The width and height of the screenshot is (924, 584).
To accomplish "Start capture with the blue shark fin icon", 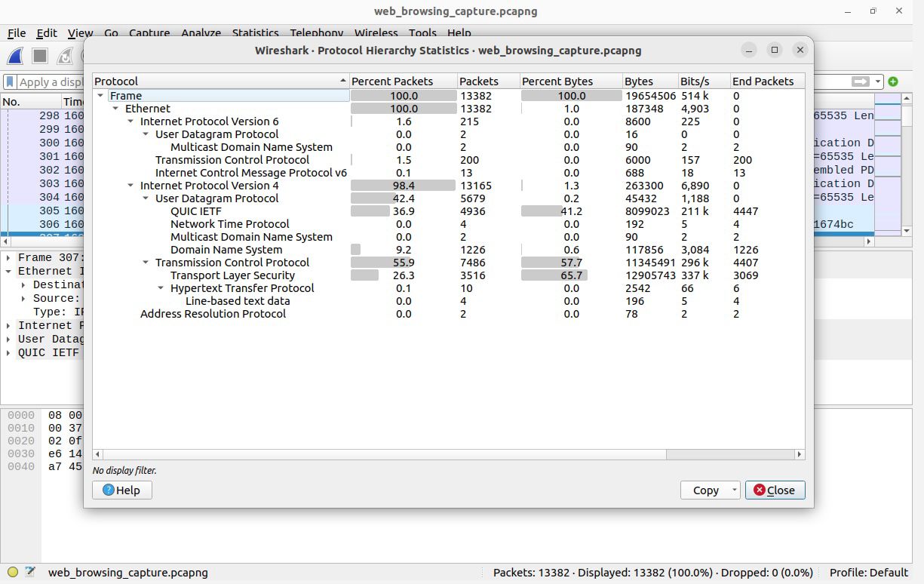I will 15,56.
